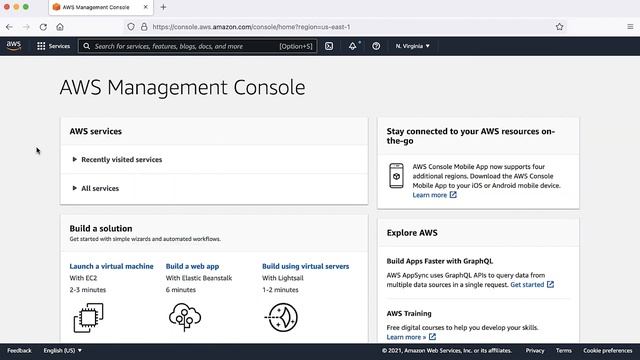Open Launch a virtual machine link
The height and width of the screenshot is (360, 640).
[x=111, y=266]
